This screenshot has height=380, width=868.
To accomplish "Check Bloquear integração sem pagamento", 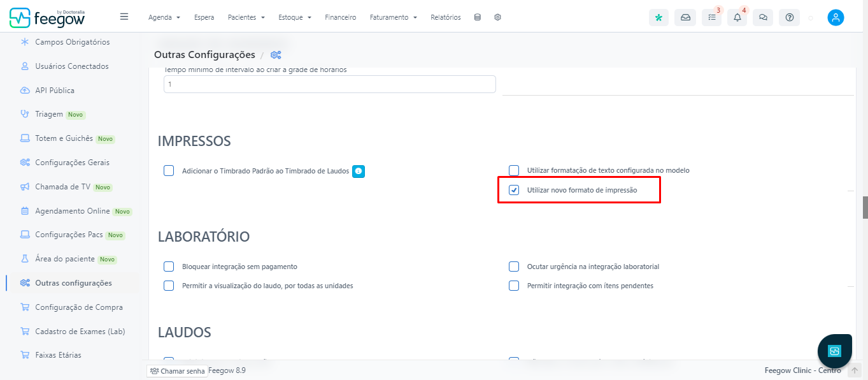I will (169, 267).
